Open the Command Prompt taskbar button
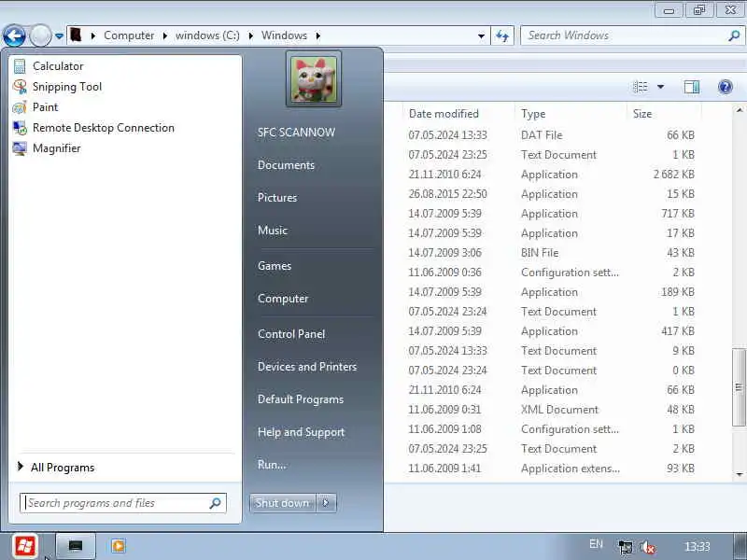Image resolution: width=747 pixels, height=560 pixels. pyautogui.click(x=76, y=546)
